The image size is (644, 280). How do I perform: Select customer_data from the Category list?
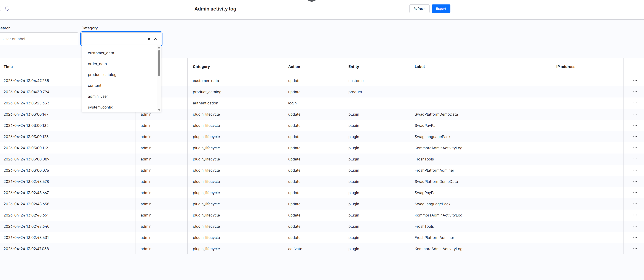tap(121, 53)
